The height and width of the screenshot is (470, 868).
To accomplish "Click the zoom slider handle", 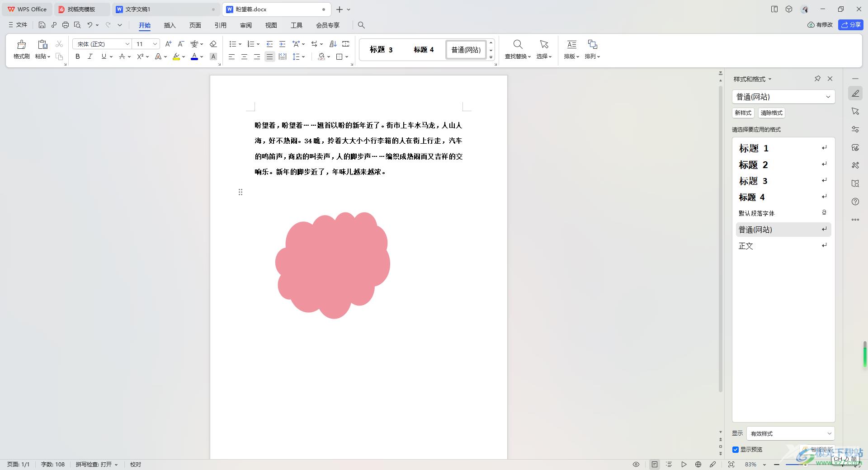I will (805, 464).
